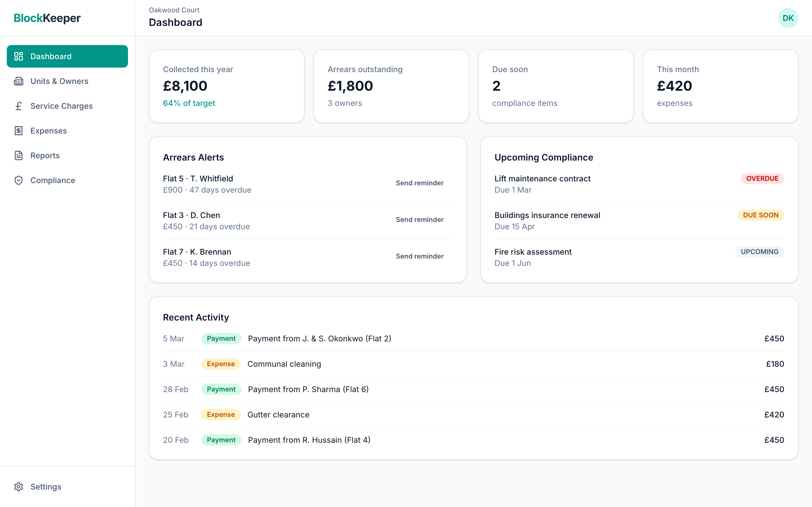Click the BlockKeeper logo

(x=47, y=18)
